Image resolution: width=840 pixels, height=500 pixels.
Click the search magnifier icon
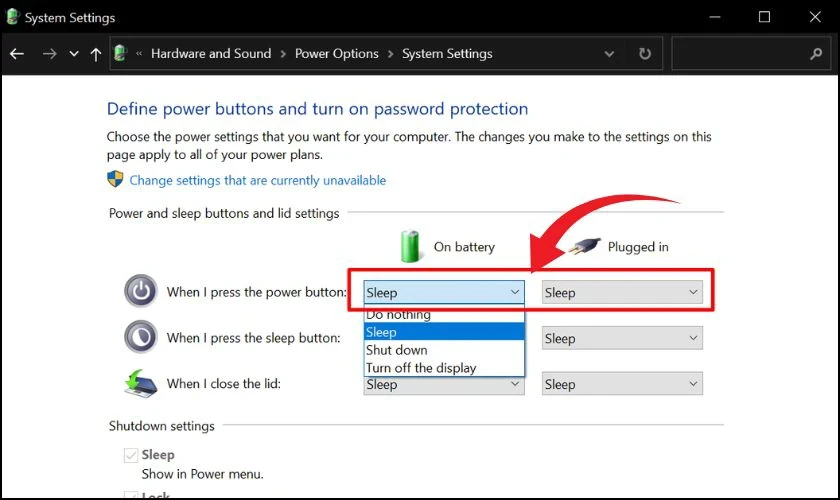click(816, 54)
